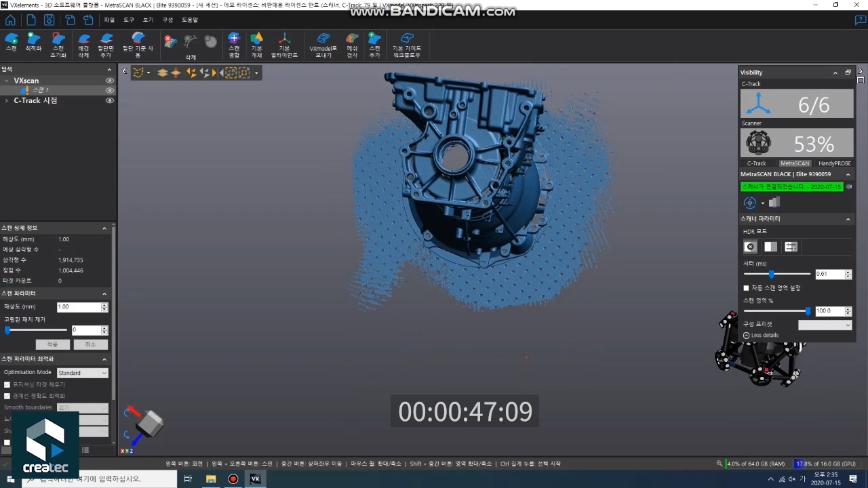Switch to the HandyPROBE tab
This screenshot has width=868, height=488.
coord(834,163)
